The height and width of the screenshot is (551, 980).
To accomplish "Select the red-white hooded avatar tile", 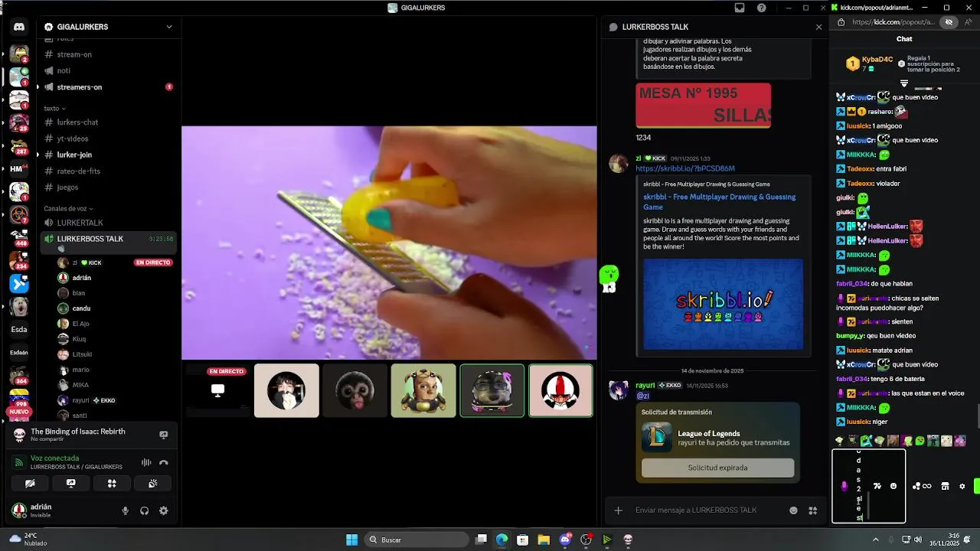I will tap(560, 390).
